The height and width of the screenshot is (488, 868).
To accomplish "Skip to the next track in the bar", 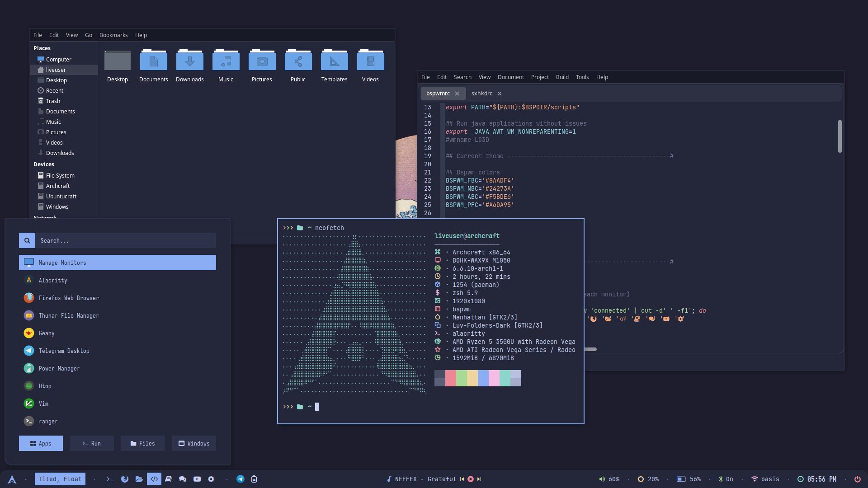I will pos(479,479).
